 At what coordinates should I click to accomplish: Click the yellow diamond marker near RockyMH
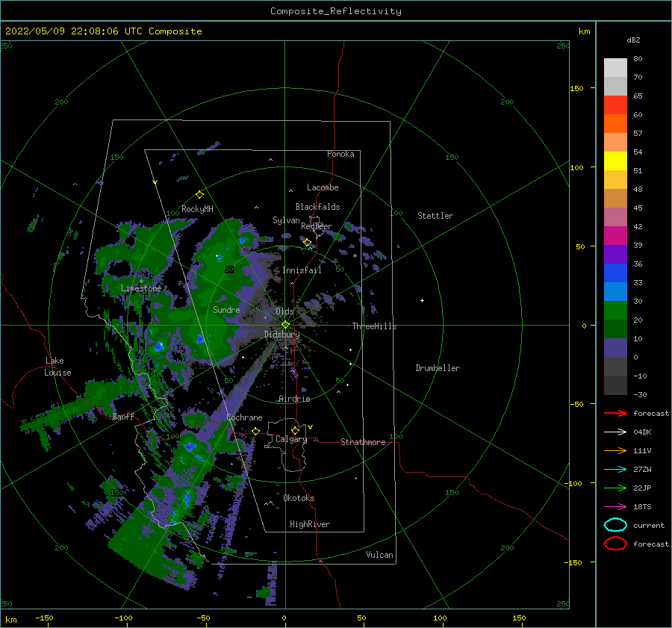(199, 195)
